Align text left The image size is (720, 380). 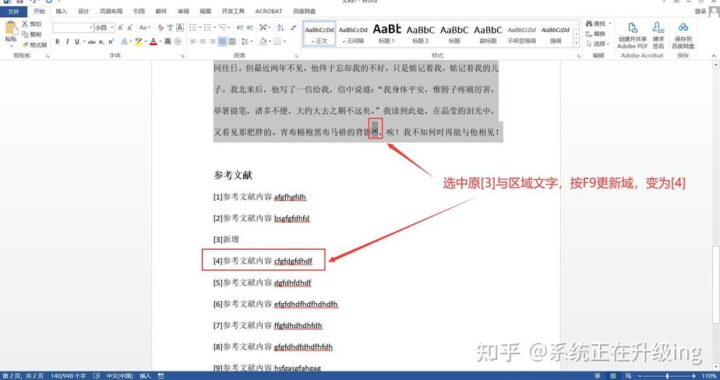click(x=192, y=42)
